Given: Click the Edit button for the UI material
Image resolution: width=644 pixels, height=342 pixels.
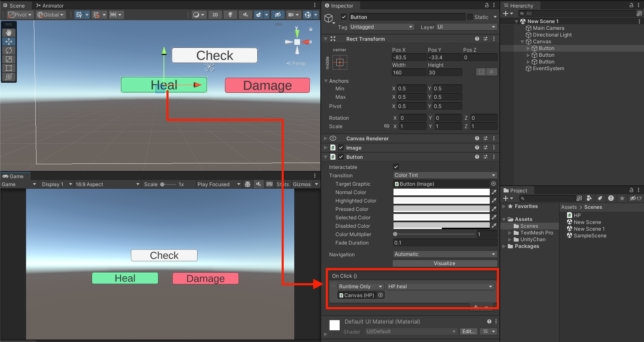Looking at the screenshot, I should (x=468, y=331).
